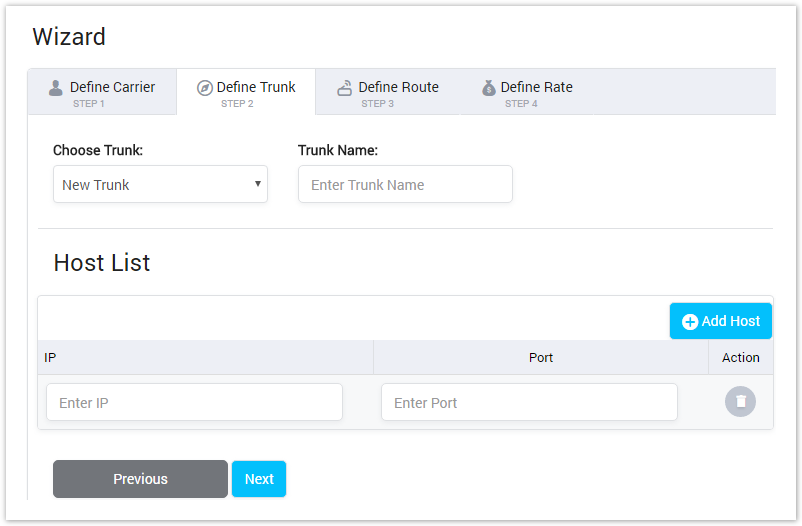Click the Action column header

(x=740, y=357)
